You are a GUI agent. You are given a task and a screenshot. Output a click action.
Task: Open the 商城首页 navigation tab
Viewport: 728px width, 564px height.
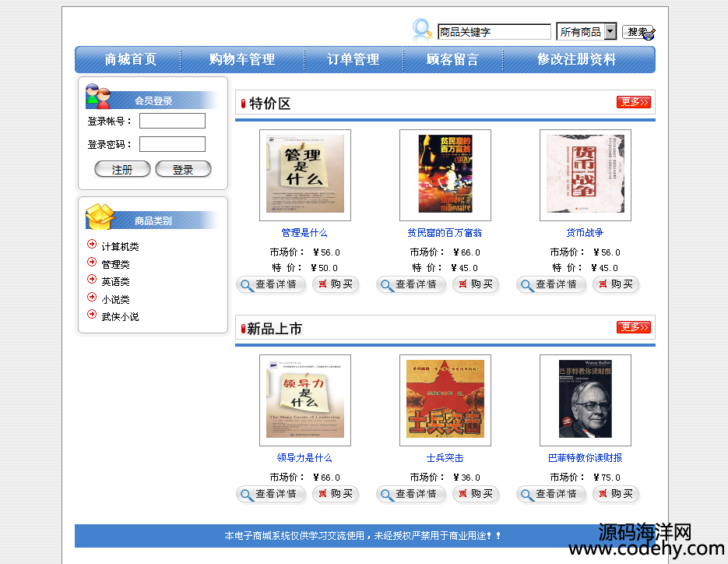[130, 59]
